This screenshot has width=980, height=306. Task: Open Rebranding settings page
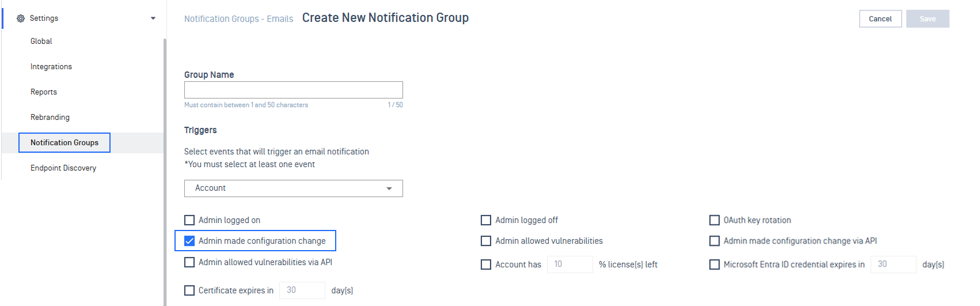coord(50,118)
